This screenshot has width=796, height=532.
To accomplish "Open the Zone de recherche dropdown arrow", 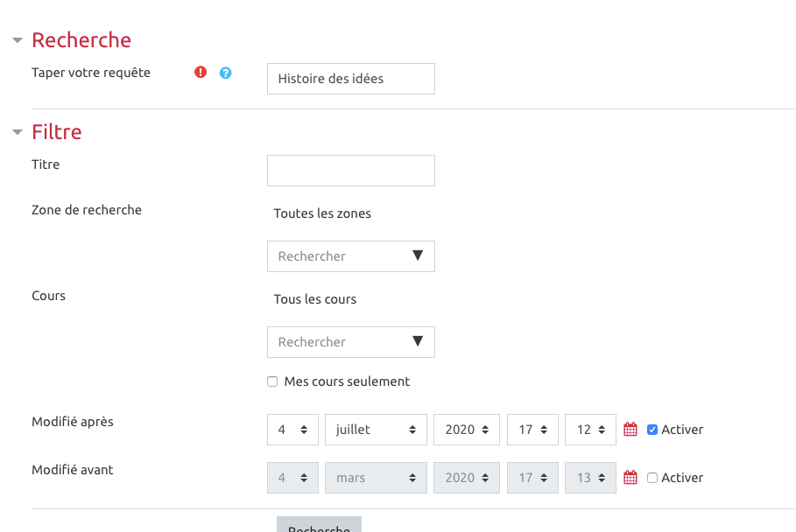I will (417, 255).
